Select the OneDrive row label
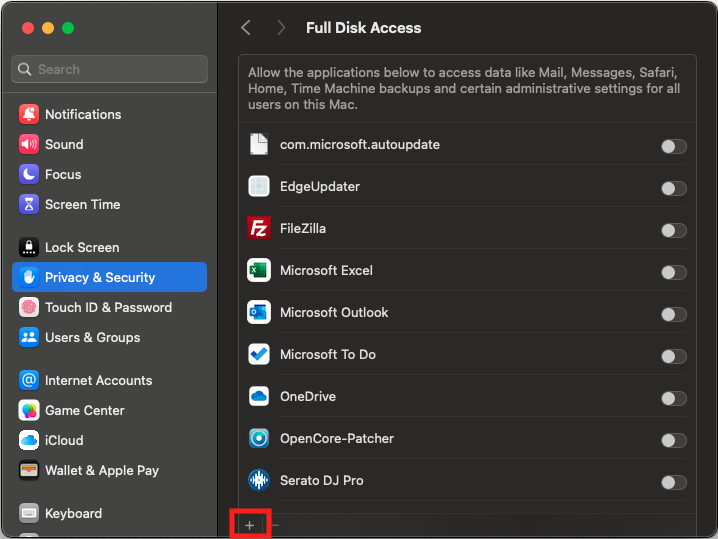This screenshot has height=539, width=718. (x=308, y=397)
